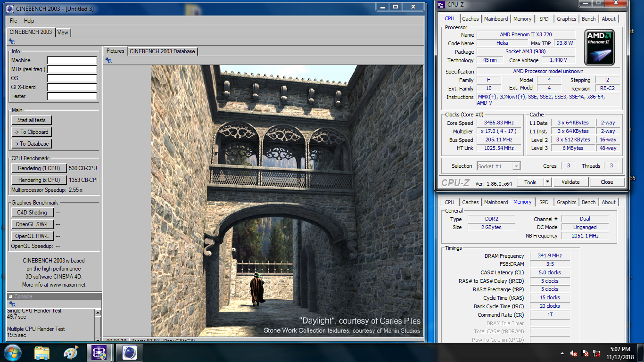This screenshot has width=644, height=362.
Task: Open the Graphics tab in upper CPU-Z
Action: pos(566,19)
